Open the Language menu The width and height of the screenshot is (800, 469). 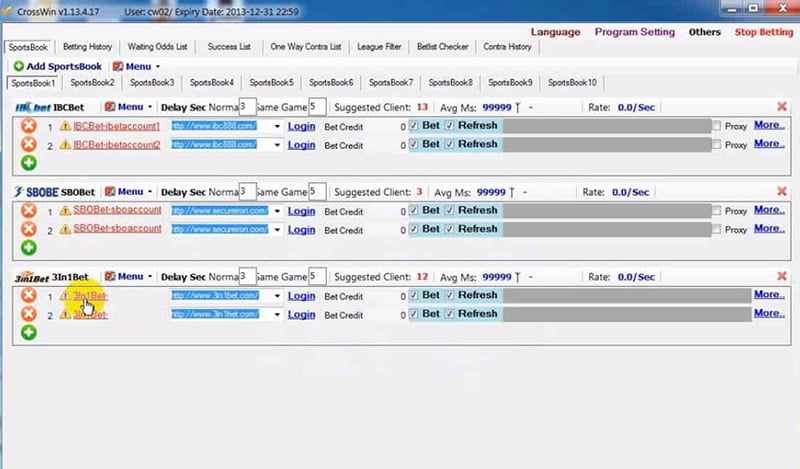pyautogui.click(x=555, y=32)
